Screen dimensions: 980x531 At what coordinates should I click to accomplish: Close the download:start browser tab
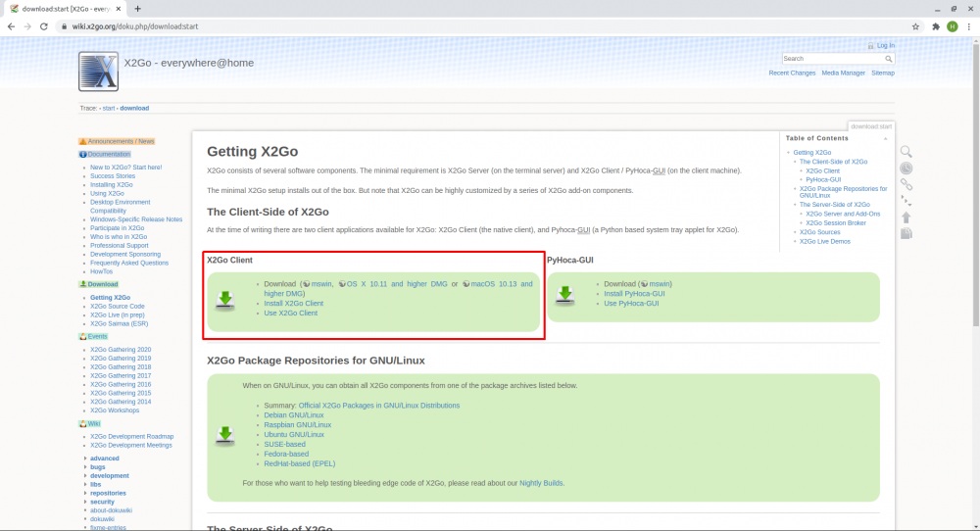tap(119, 9)
